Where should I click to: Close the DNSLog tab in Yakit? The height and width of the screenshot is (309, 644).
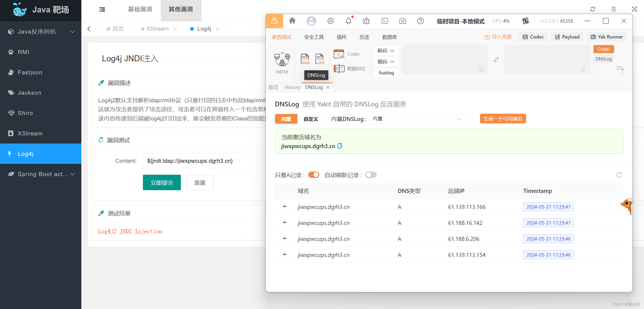(x=328, y=87)
